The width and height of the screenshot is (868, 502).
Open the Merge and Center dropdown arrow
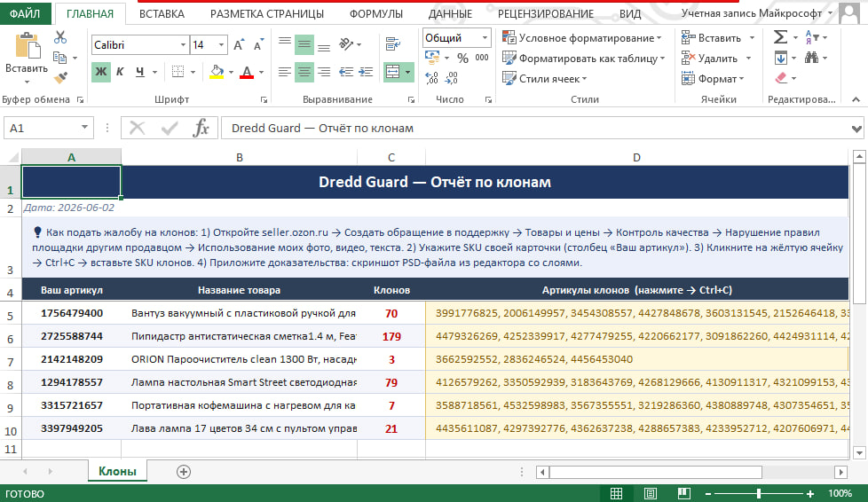[x=408, y=73]
